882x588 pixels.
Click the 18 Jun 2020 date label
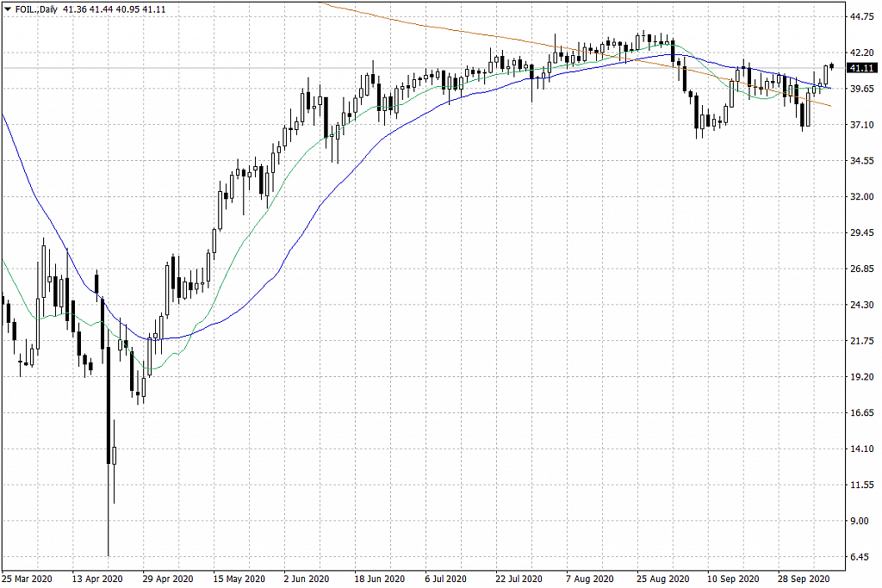380,579
